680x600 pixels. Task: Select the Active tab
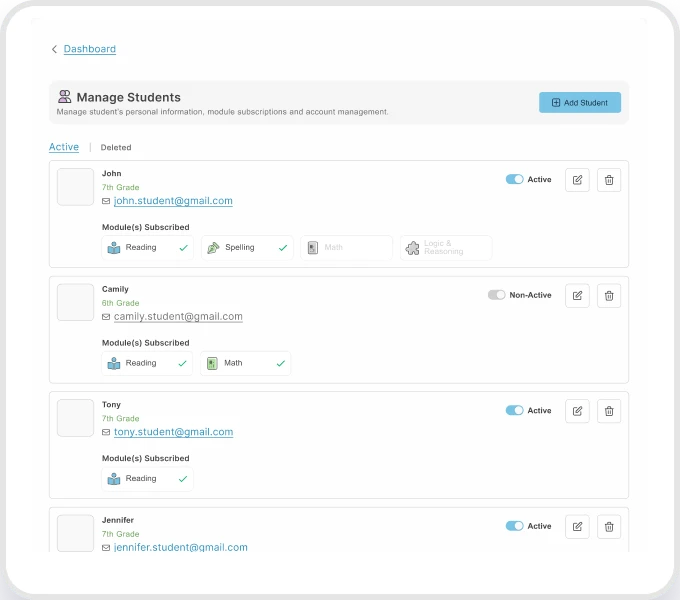64,147
